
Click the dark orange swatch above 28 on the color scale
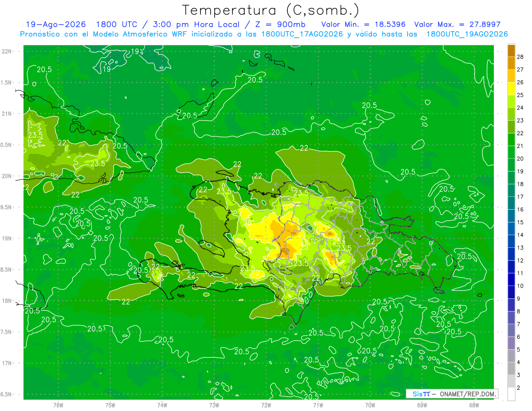point(511,51)
